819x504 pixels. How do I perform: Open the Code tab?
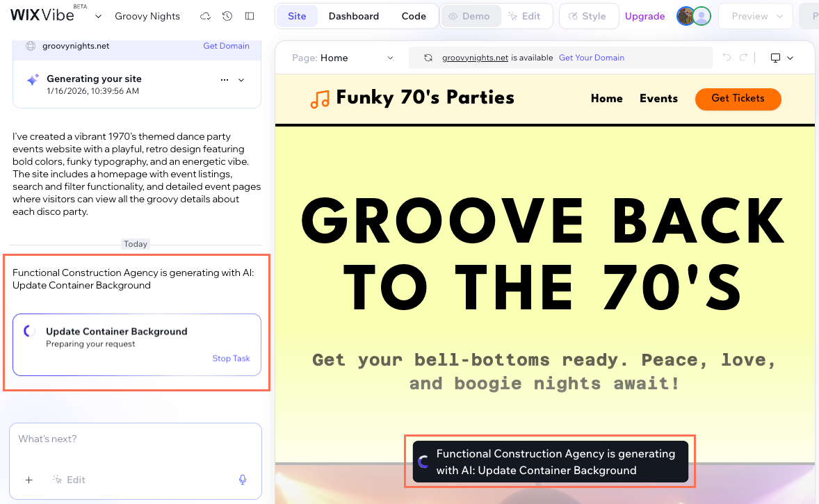coord(414,15)
